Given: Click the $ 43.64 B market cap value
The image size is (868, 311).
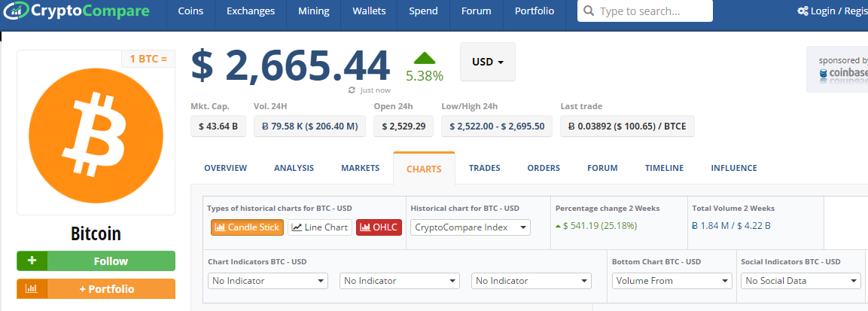Looking at the screenshot, I should (x=218, y=127).
